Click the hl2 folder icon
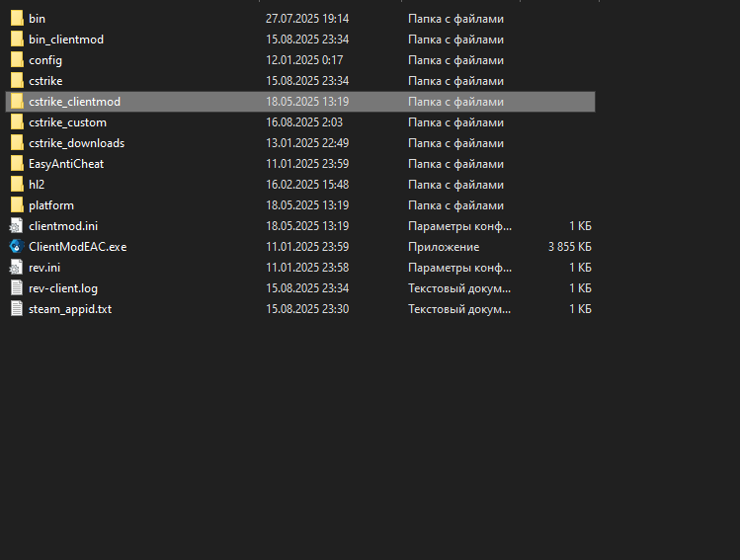Screen dimensions: 740x560 [17, 185]
